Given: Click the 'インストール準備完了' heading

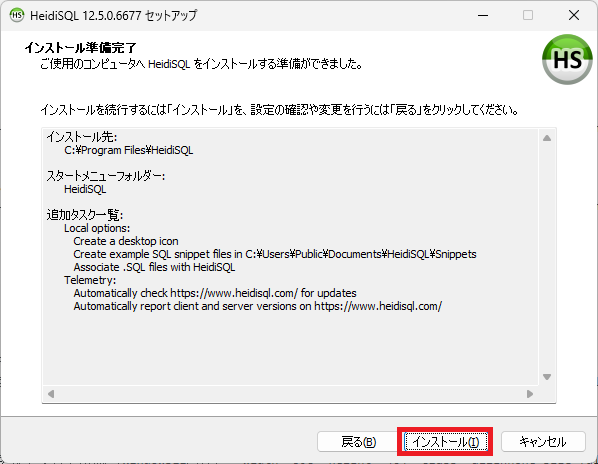Looking at the screenshot, I should pos(80,48).
